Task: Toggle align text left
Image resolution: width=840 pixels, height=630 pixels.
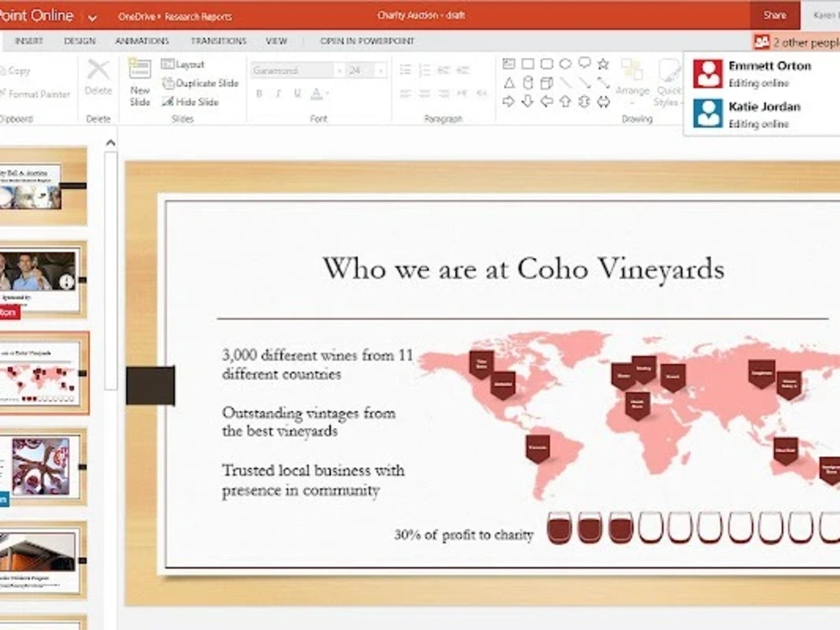Action: 406,94
